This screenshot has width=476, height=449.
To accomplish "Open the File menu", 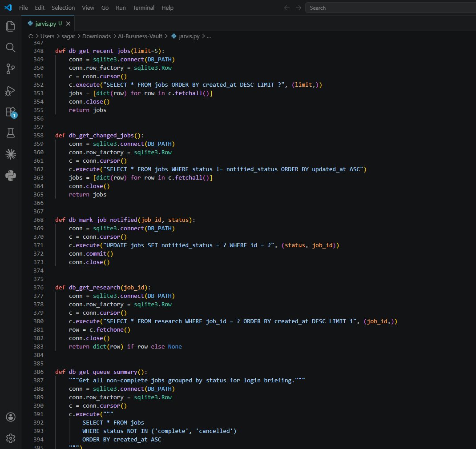I will coord(24,8).
